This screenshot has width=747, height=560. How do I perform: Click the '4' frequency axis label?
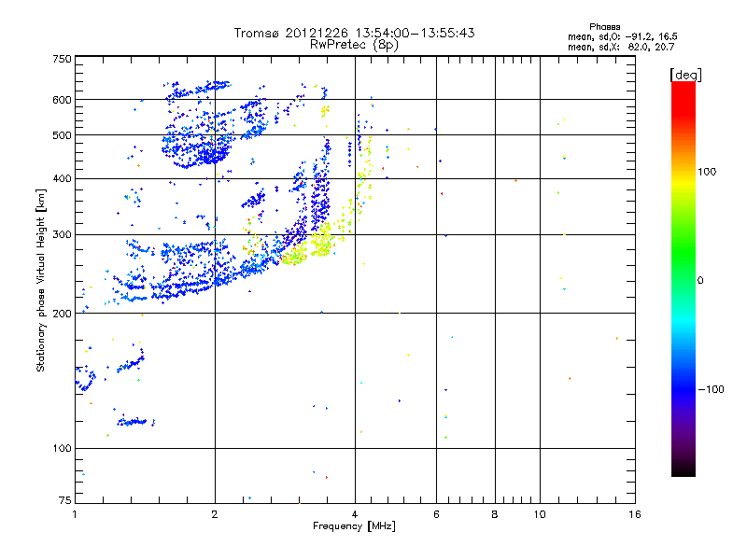(355, 514)
